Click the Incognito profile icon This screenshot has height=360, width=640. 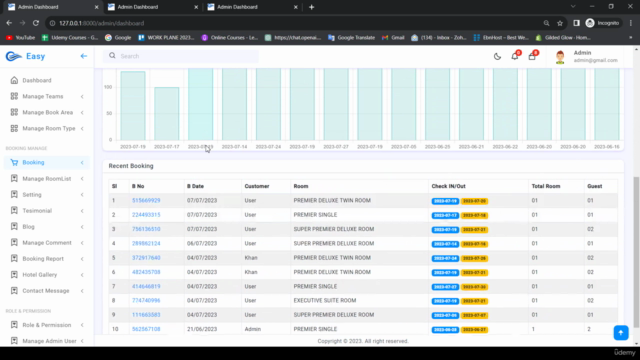[x=590, y=23]
